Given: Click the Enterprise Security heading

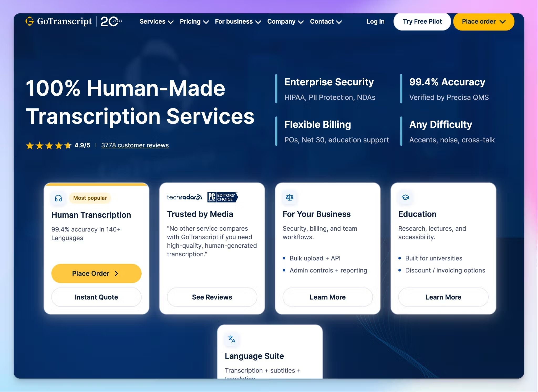Looking at the screenshot, I should click(x=329, y=82).
